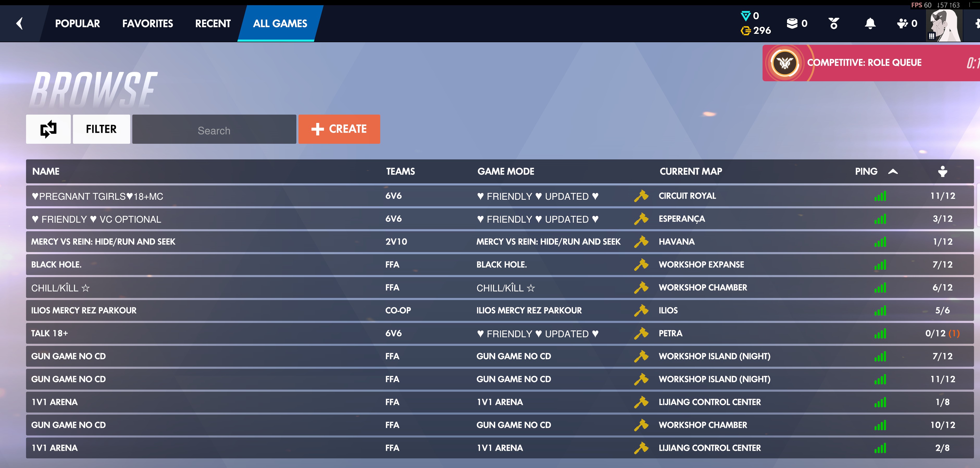Click the Search input field
This screenshot has width=980, height=468.
[x=214, y=129]
